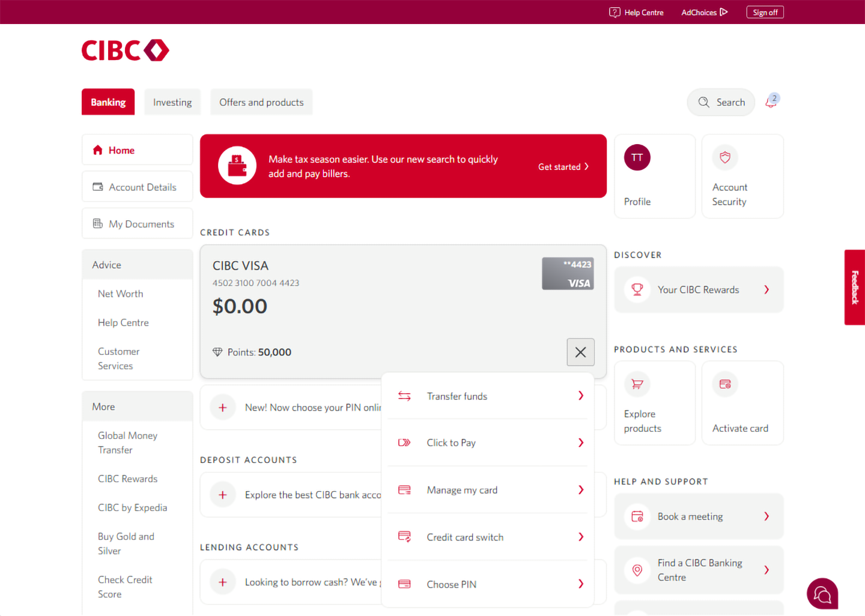Expand Credit card switch chevron
Screen dimensions: 865x616
[x=581, y=537]
